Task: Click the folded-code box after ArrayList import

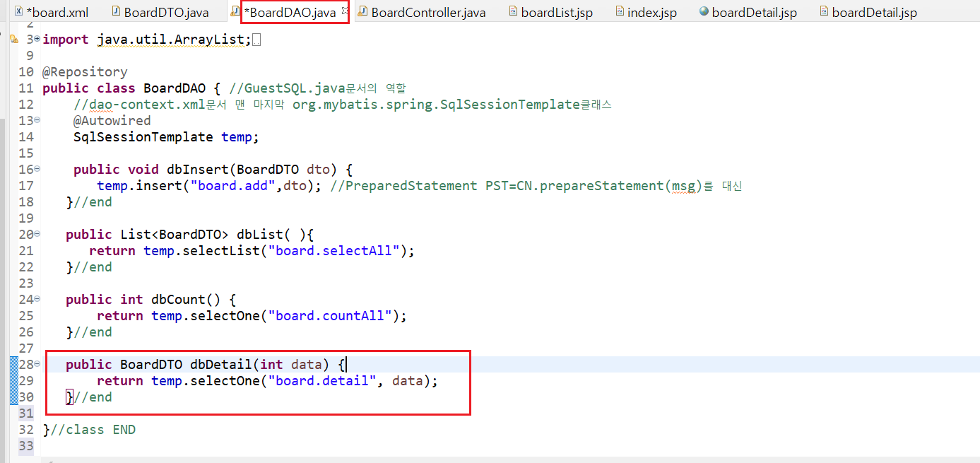Action: click(x=256, y=40)
